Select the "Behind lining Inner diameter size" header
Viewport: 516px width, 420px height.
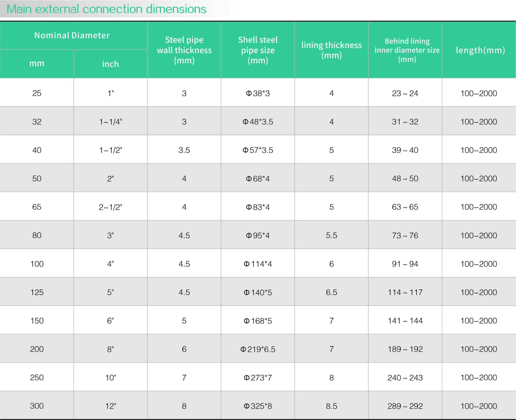pyautogui.click(x=407, y=50)
